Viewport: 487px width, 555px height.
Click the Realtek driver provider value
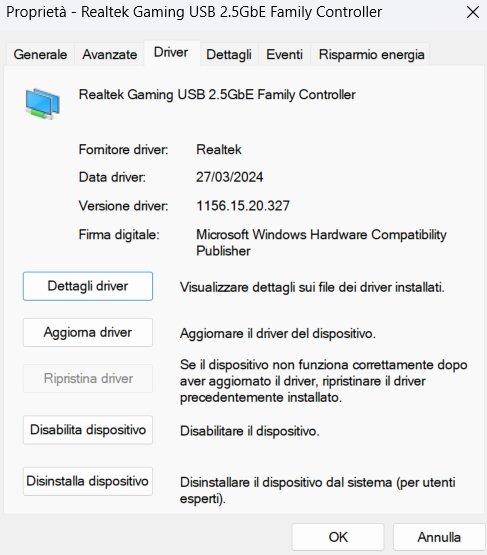[219, 149]
